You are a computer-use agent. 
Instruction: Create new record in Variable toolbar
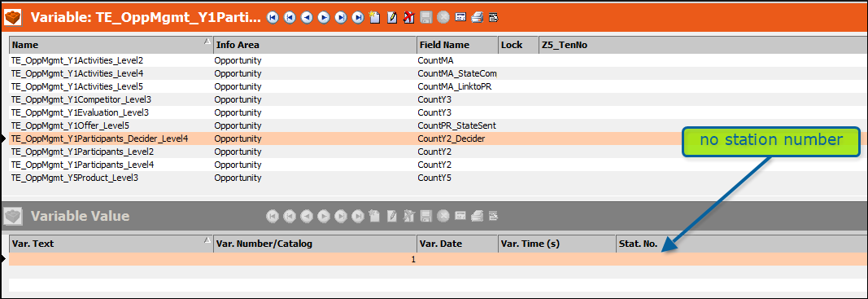tap(375, 18)
